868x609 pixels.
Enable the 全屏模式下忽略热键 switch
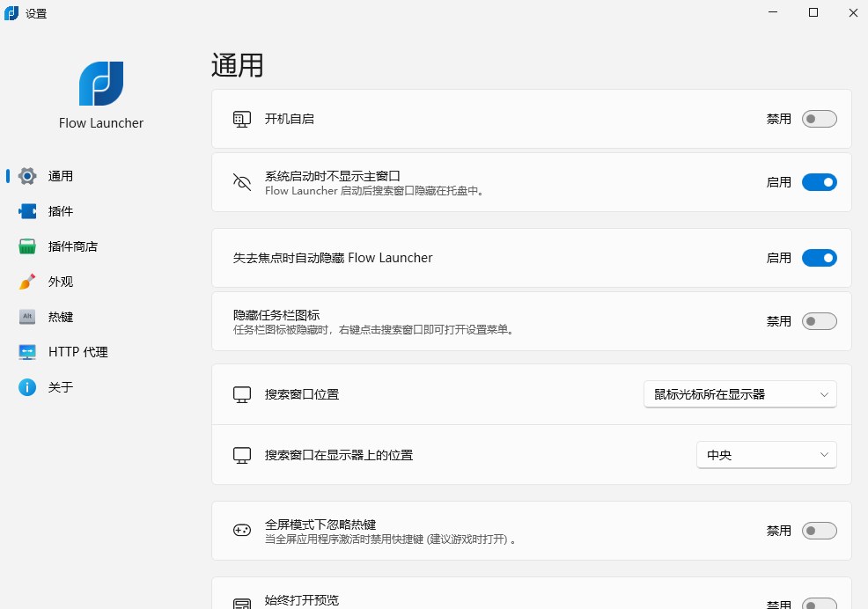click(x=819, y=531)
